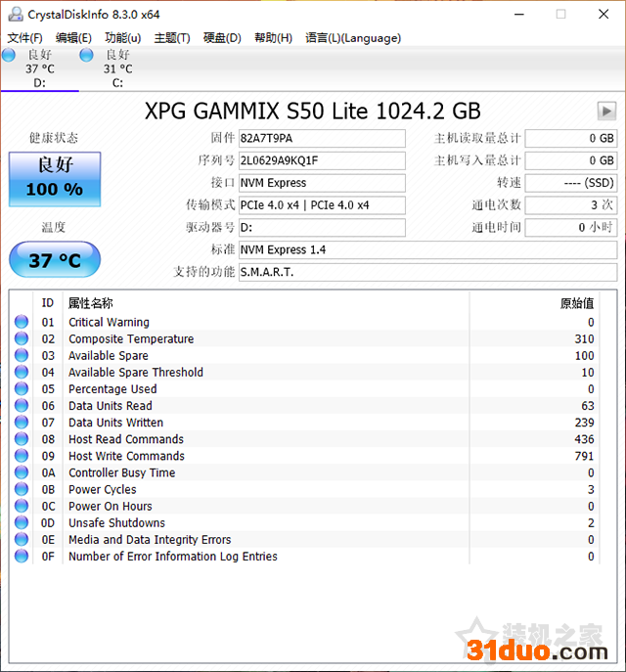
Task: Click the blue status orb for disk C:
Action: tap(86, 55)
